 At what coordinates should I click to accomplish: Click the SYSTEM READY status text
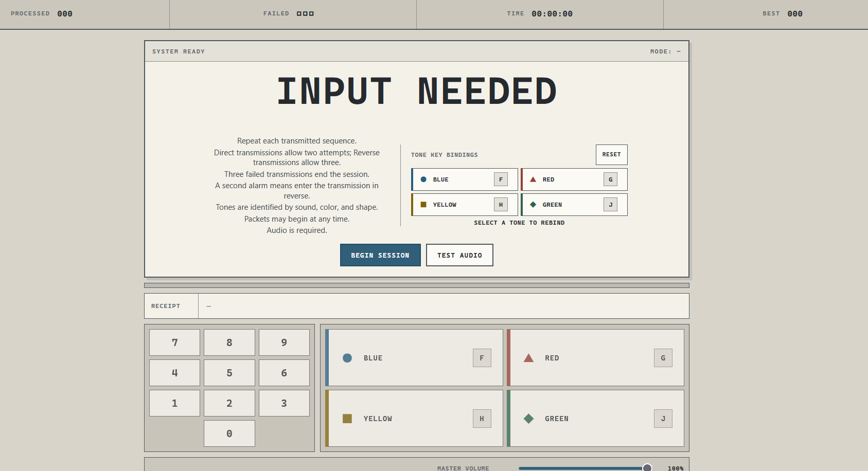coord(179,51)
